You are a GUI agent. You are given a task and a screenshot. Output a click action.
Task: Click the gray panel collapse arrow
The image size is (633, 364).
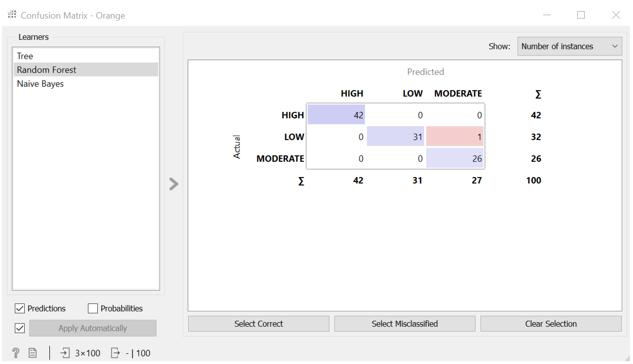click(174, 184)
